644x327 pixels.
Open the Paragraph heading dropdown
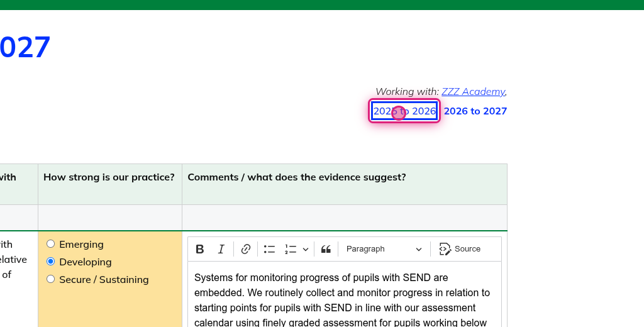point(384,249)
